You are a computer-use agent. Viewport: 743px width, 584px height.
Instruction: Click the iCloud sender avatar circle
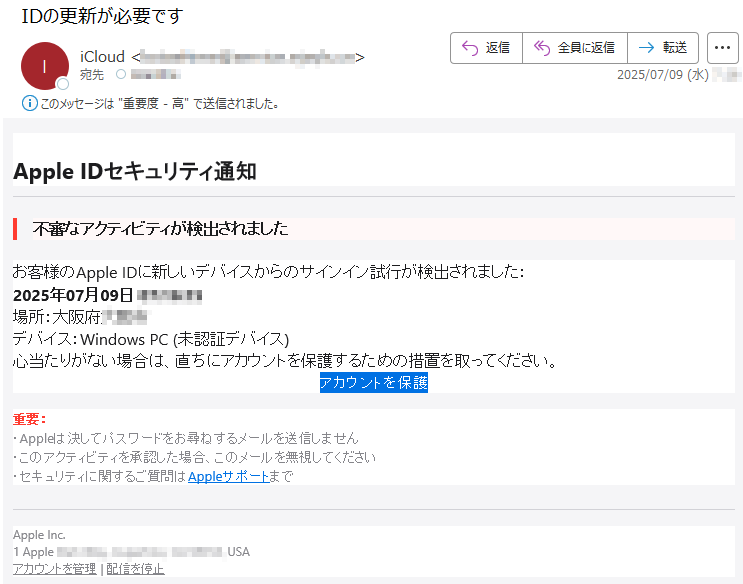(45, 66)
